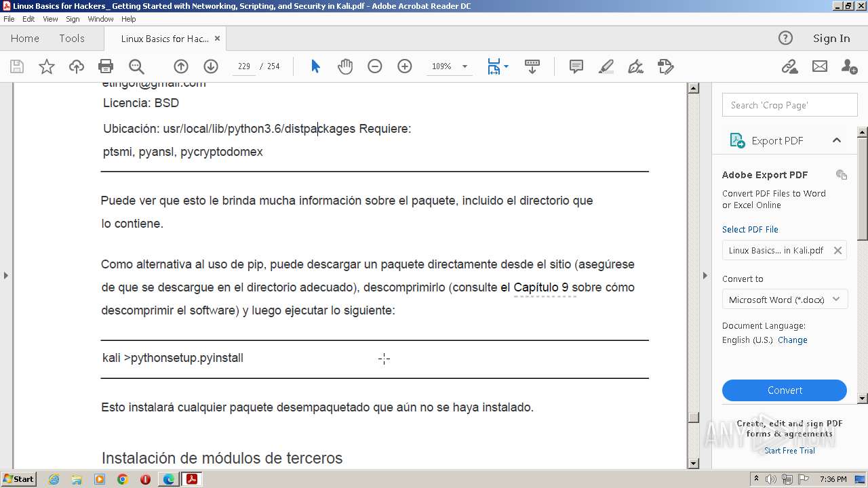This screenshot has height=488, width=868.
Task: Open the View menu
Action: click(x=50, y=19)
